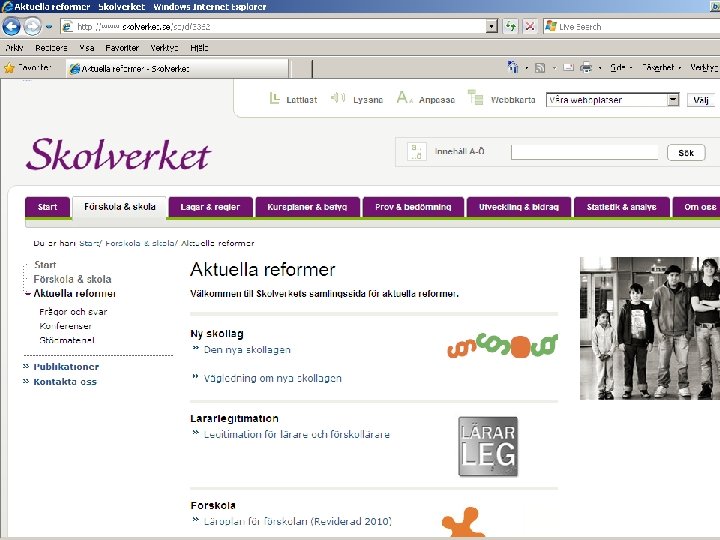Click the Read Mail envelope icon

coord(568,68)
